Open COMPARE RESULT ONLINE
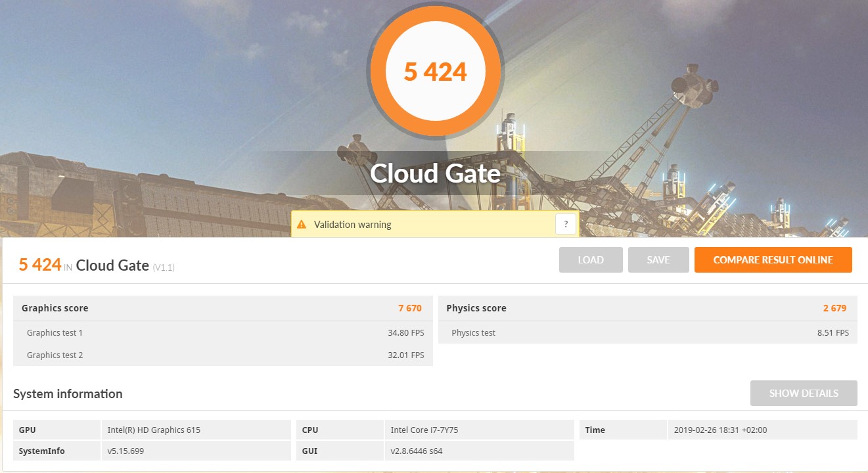 click(773, 260)
